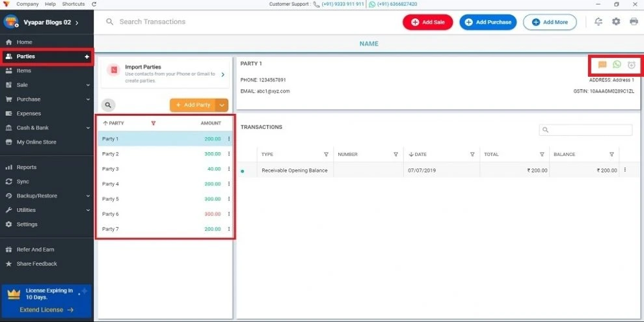Open the Home sidebar item
The width and height of the screenshot is (644, 322).
[24, 42]
